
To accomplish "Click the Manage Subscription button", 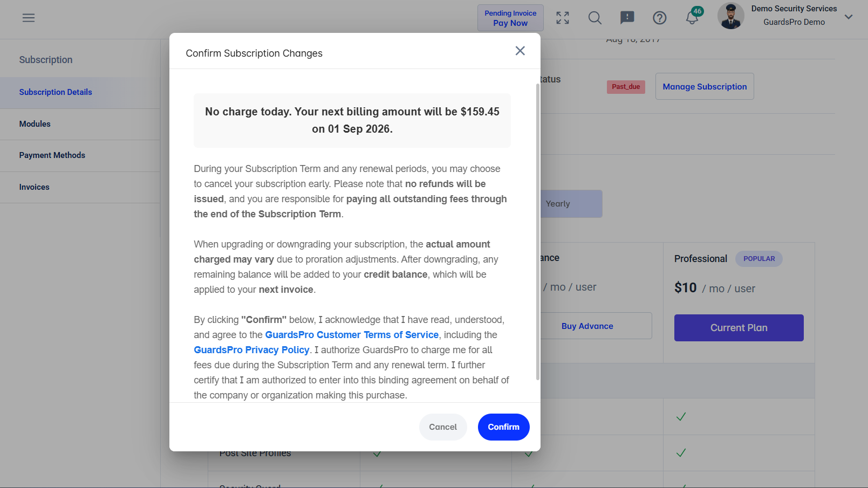I will 705,86.
